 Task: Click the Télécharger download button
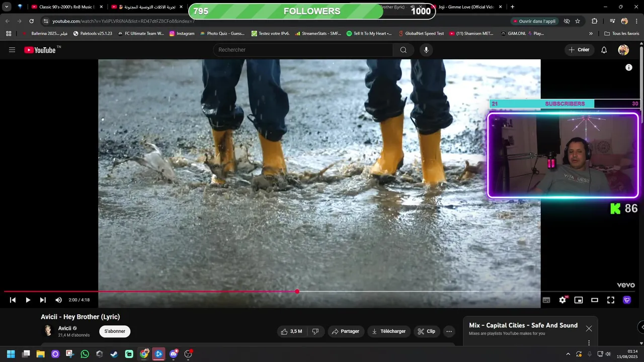point(388,331)
